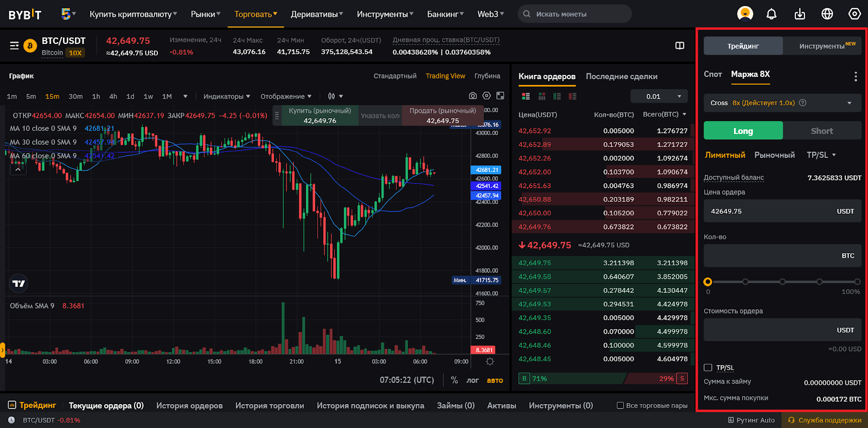Switch to 'Последние сделки' tab
This screenshot has height=428, width=868.
coord(622,76)
